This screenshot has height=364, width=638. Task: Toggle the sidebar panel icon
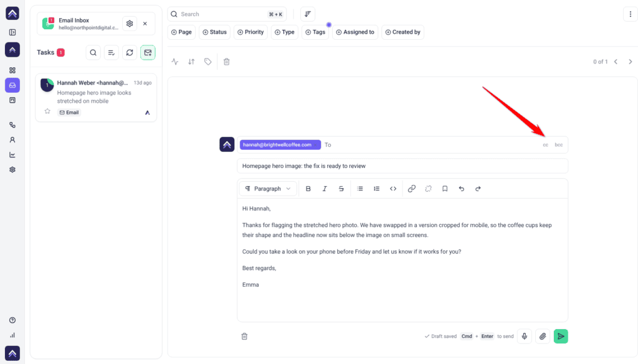[x=12, y=32]
